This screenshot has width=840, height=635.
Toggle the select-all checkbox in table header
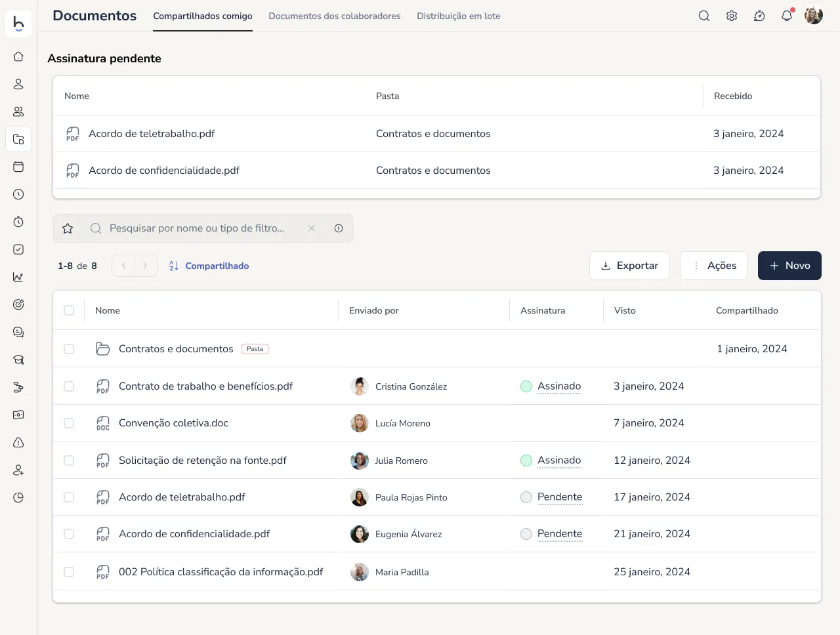tap(69, 310)
